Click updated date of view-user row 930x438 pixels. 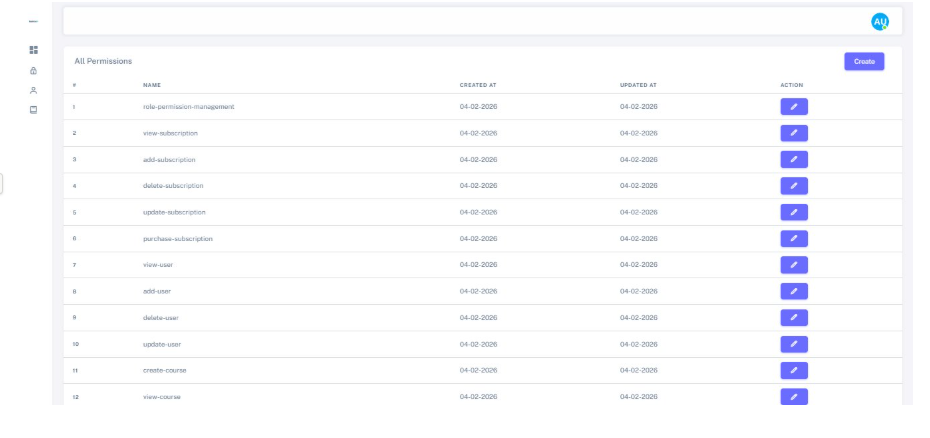click(639, 265)
